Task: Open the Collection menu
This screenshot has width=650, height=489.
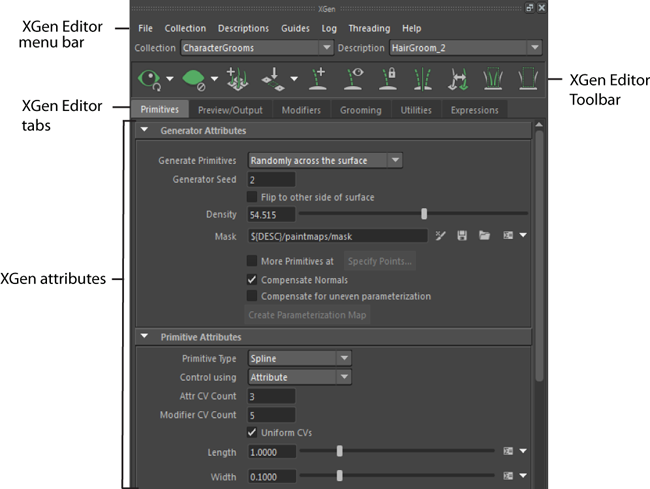Action: click(x=185, y=28)
